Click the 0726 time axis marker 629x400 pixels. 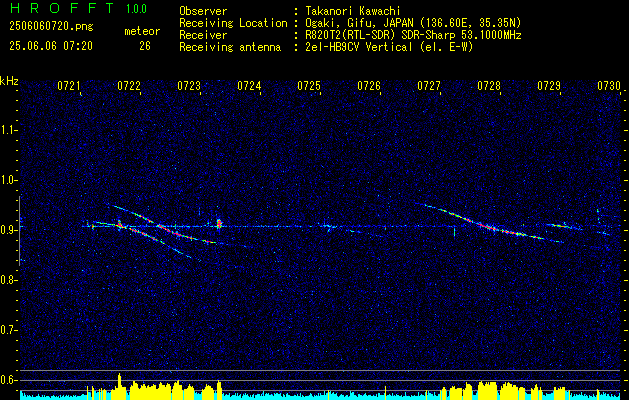point(369,86)
